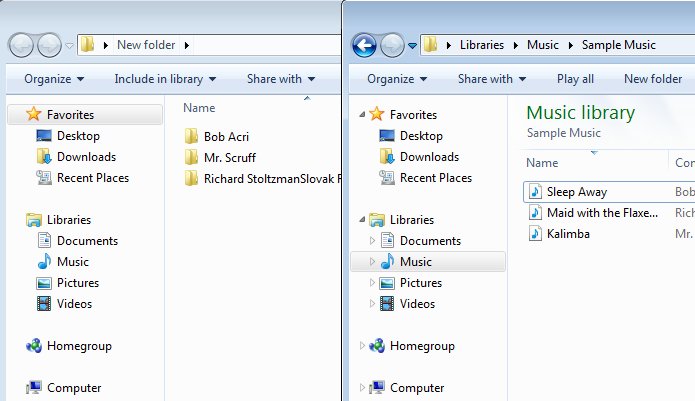
Task: Click the Computer icon in the New folder window
Action: 34,388
